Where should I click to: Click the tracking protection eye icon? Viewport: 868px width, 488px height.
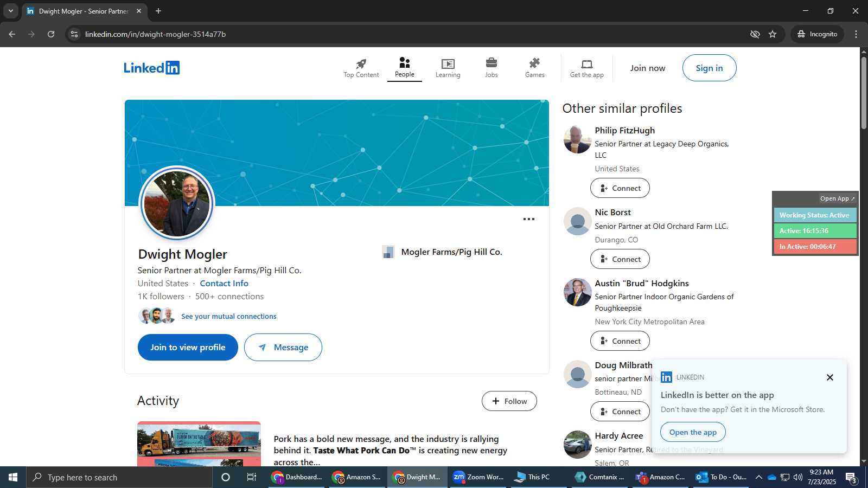pos(755,34)
